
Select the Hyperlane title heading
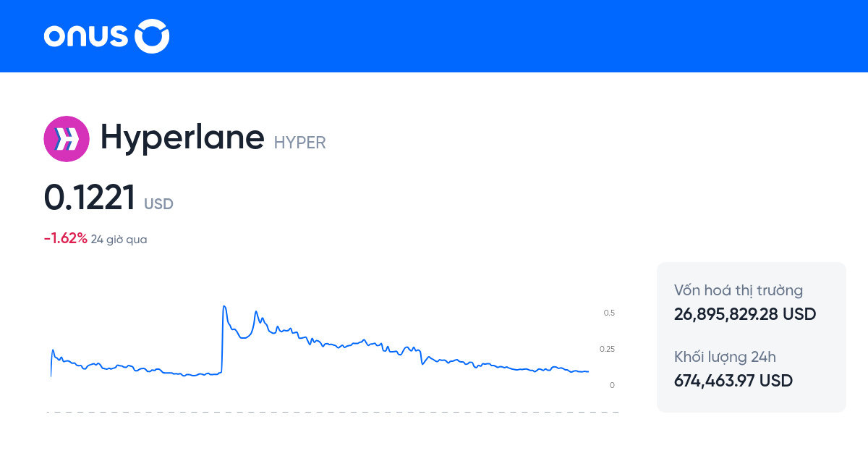[182, 138]
